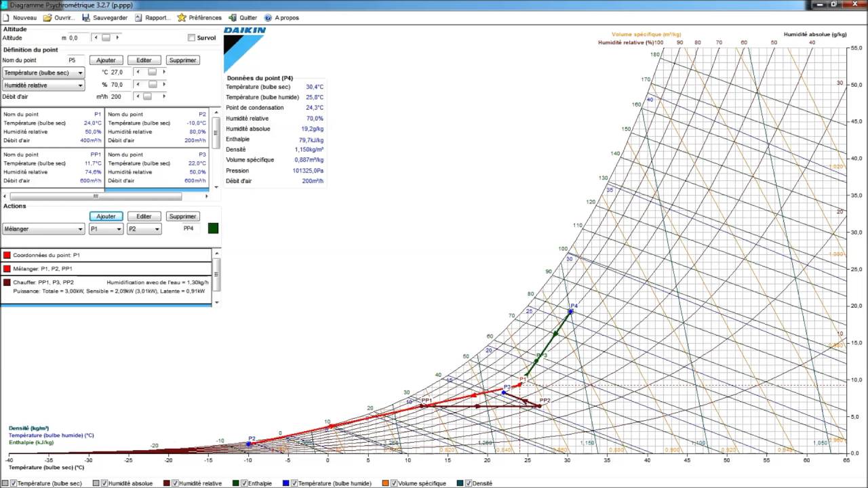Click the green Enthalpie legend color swatch
Viewport: 868px width, 488px height.
point(235,483)
